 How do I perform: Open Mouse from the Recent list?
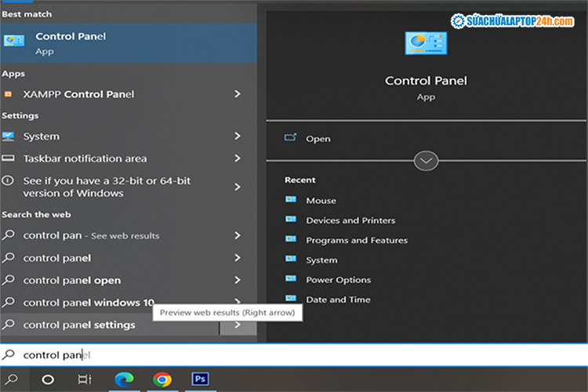pyautogui.click(x=321, y=201)
